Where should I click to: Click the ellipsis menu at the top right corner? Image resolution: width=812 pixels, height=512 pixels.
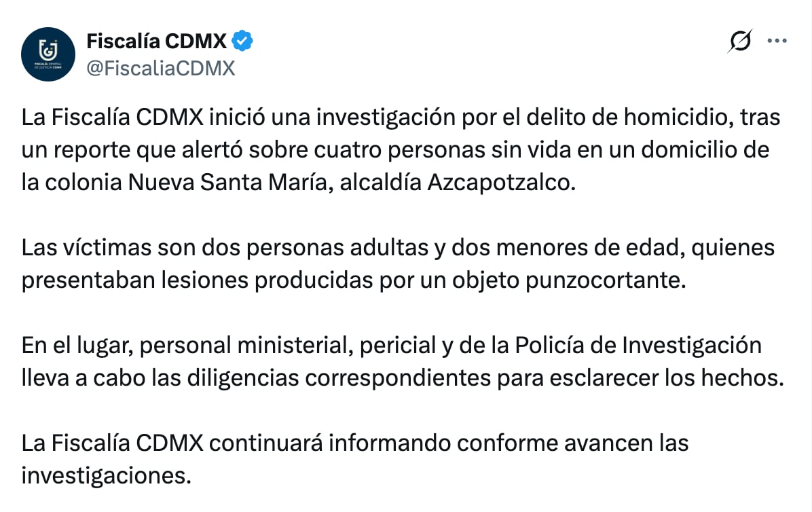[x=776, y=41]
